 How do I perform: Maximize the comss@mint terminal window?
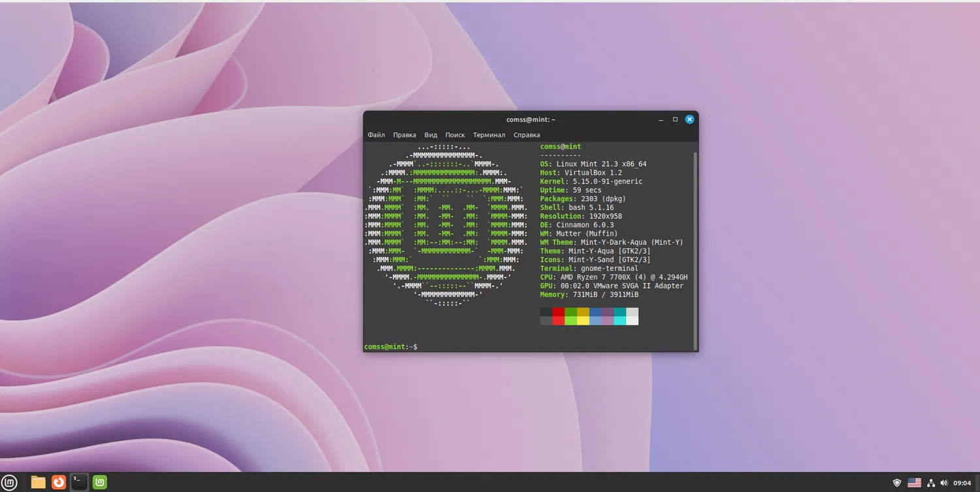(675, 120)
